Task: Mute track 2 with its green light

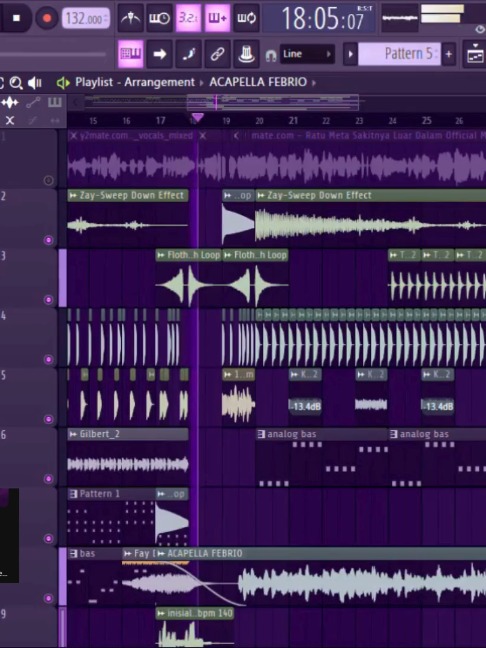Action: click(x=48, y=240)
